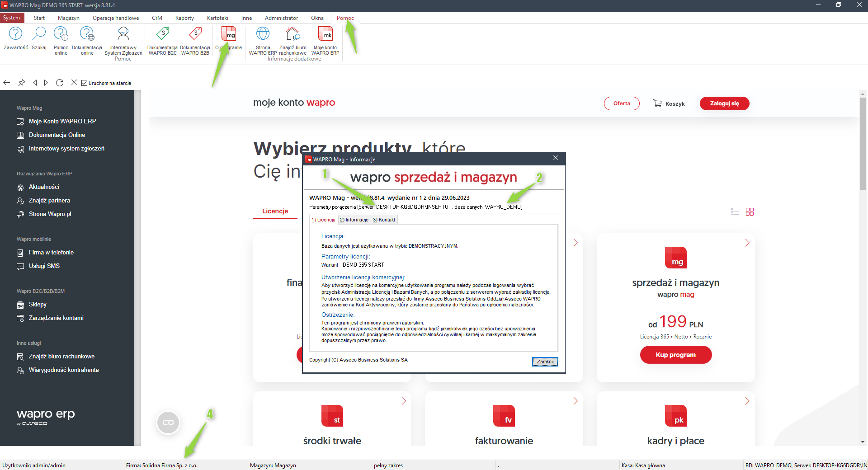Open the Zawartość help icon
Viewport: 868px width, 470px height.
(x=15, y=33)
